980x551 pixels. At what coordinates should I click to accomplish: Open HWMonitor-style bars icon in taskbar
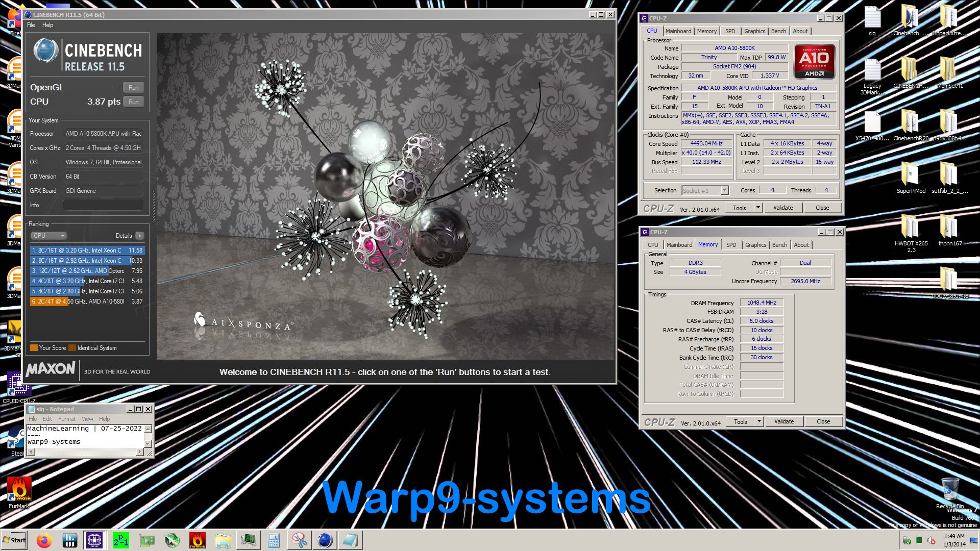point(70,540)
